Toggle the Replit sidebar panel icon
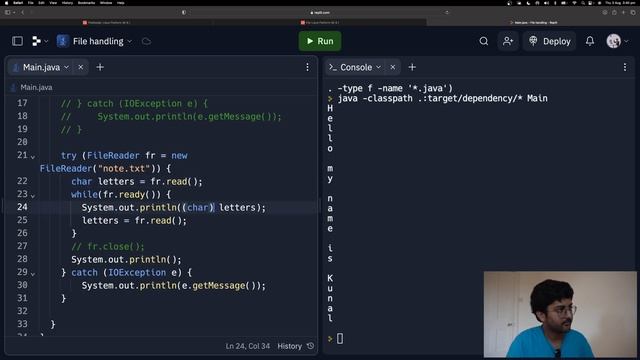Viewport: 640px width, 360px height. point(17,41)
